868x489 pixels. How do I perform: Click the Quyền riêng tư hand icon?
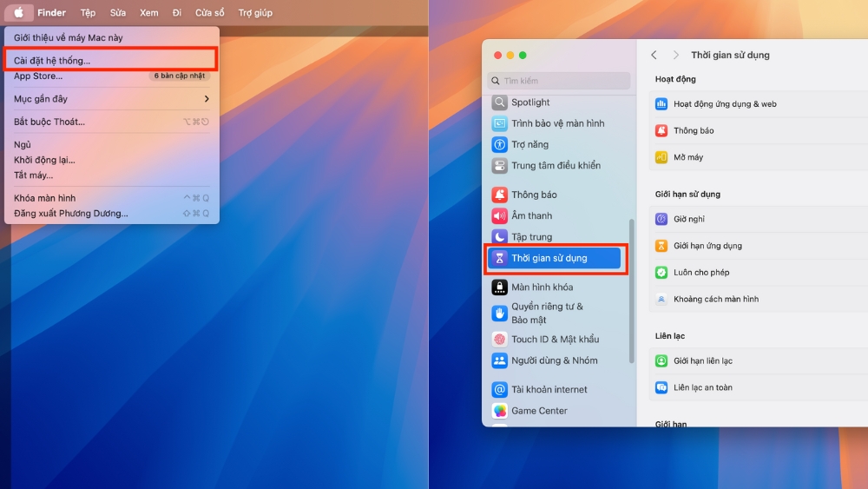(499, 313)
